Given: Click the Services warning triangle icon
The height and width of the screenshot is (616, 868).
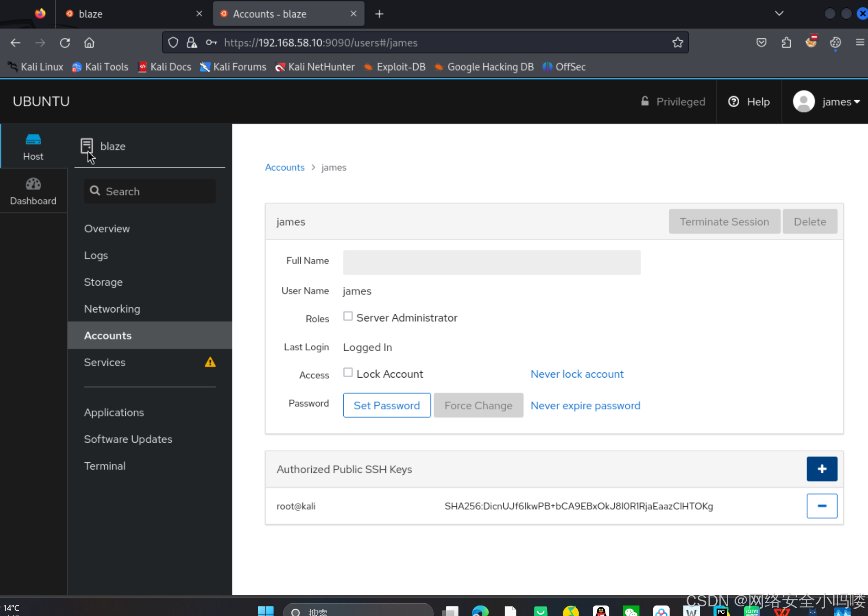Looking at the screenshot, I should coord(210,362).
